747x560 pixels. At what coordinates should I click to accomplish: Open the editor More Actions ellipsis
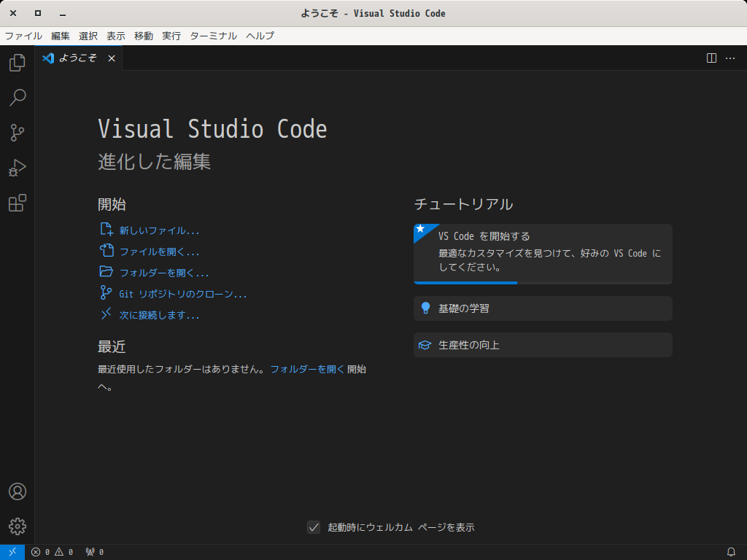(729, 58)
